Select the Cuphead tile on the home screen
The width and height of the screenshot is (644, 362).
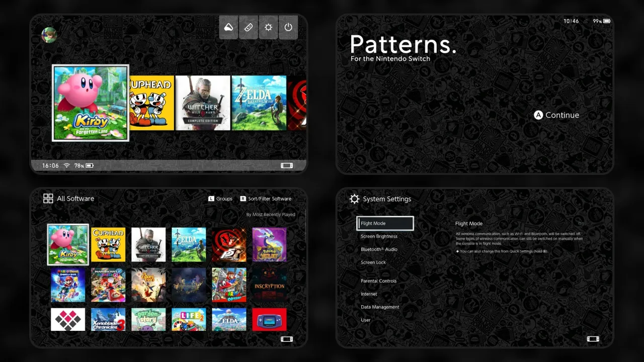click(x=151, y=103)
